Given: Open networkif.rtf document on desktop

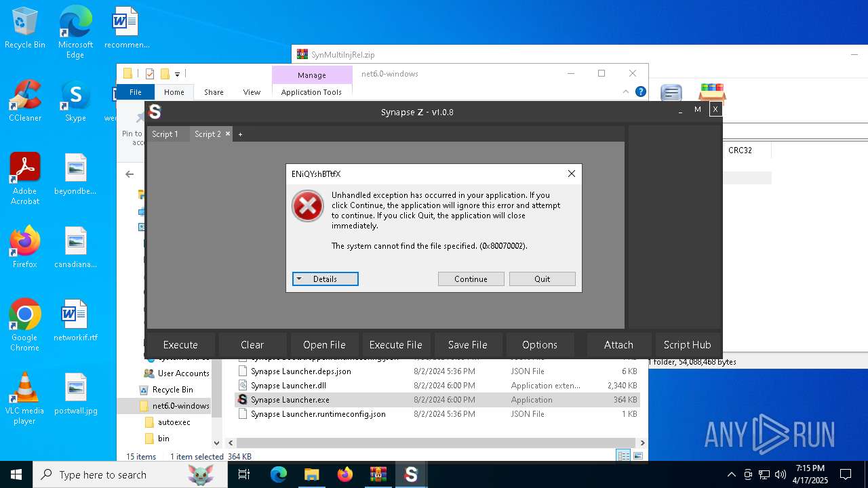Looking at the screenshot, I should pyautogui.click(x=75, y=321).
